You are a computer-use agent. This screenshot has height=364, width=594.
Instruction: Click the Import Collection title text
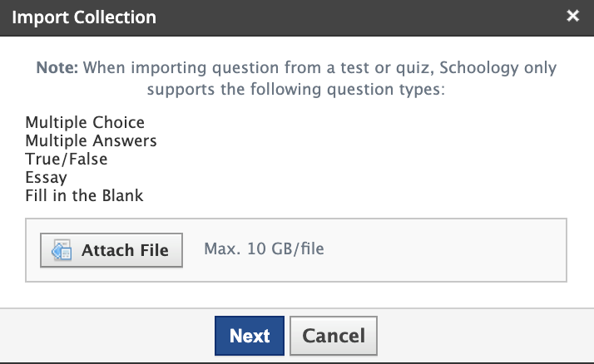tap(83, 17)
